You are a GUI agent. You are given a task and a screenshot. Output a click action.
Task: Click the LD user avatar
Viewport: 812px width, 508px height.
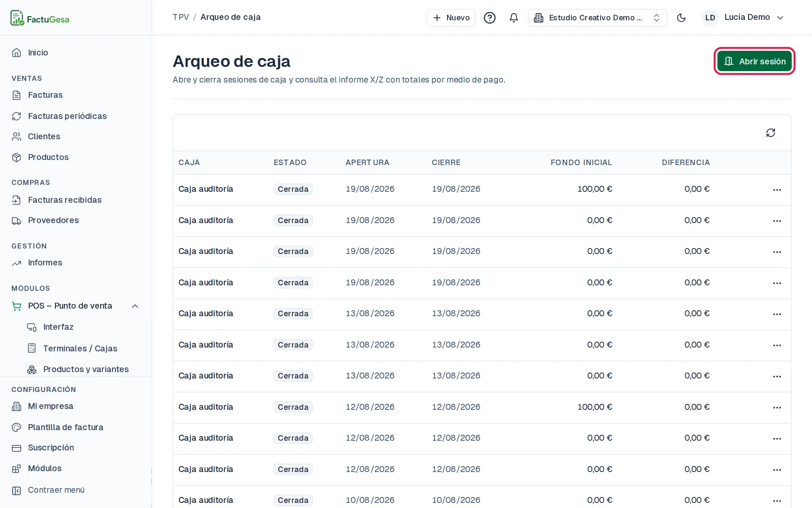(710, 18)
